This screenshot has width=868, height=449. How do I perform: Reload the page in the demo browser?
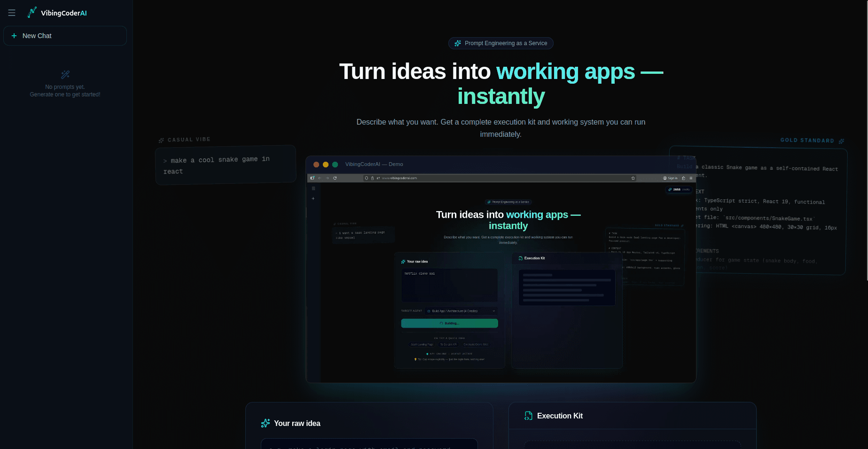point(335,178)
